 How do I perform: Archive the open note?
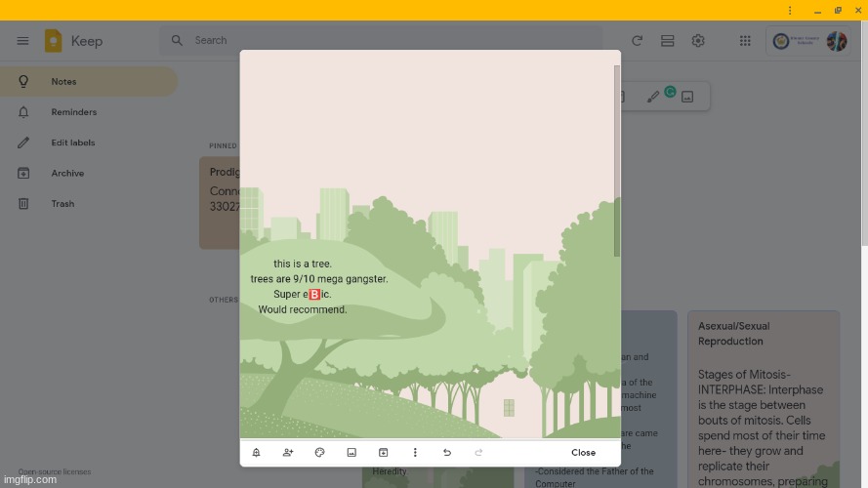pyautogui.click(x=383, y=453)
